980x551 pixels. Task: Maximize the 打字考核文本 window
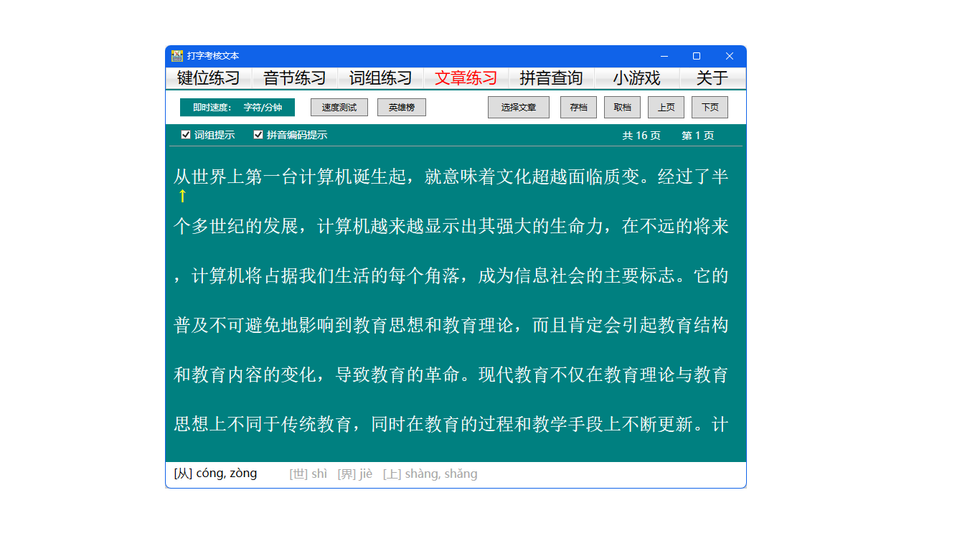[697, 56]
